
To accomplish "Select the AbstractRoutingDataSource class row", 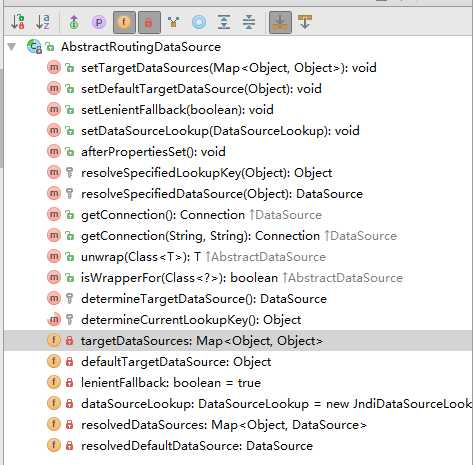I will (238, 47).
